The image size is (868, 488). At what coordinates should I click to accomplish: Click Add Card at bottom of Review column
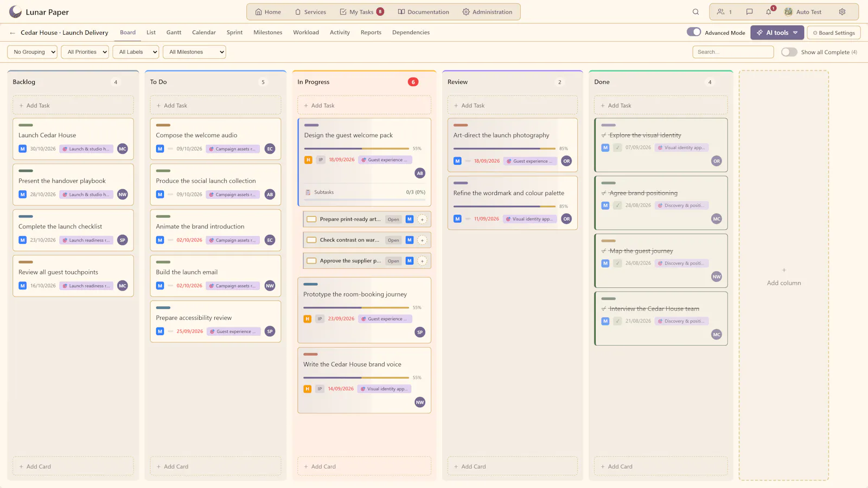pos(513,466)
